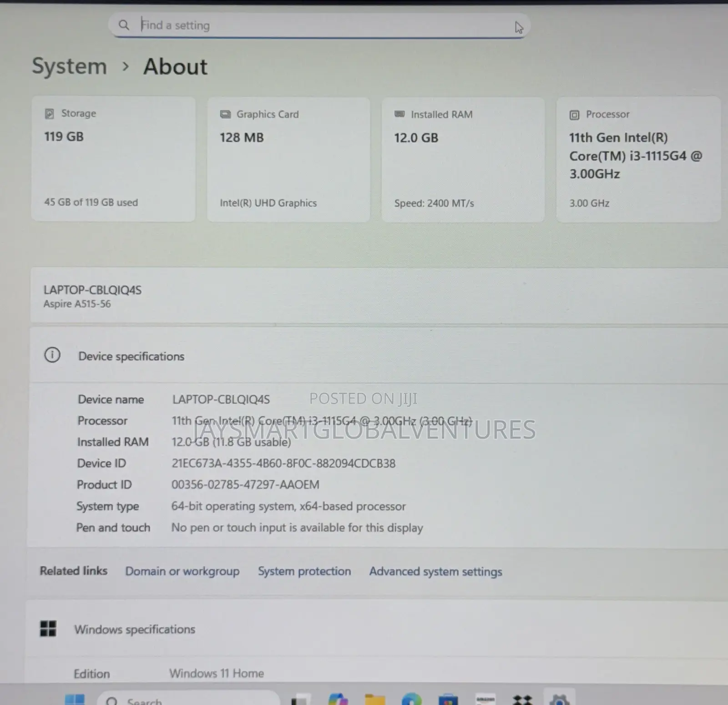Open the Domain or workgroup link
This screenshot has height=705, width=728.
click(182, 571)
